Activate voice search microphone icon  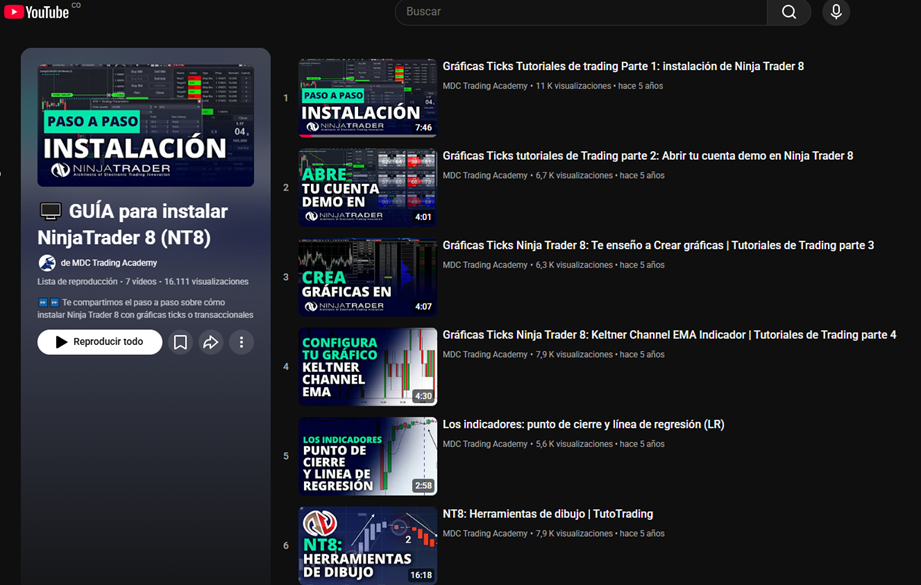pyautogui.click(x=836, y=12)
